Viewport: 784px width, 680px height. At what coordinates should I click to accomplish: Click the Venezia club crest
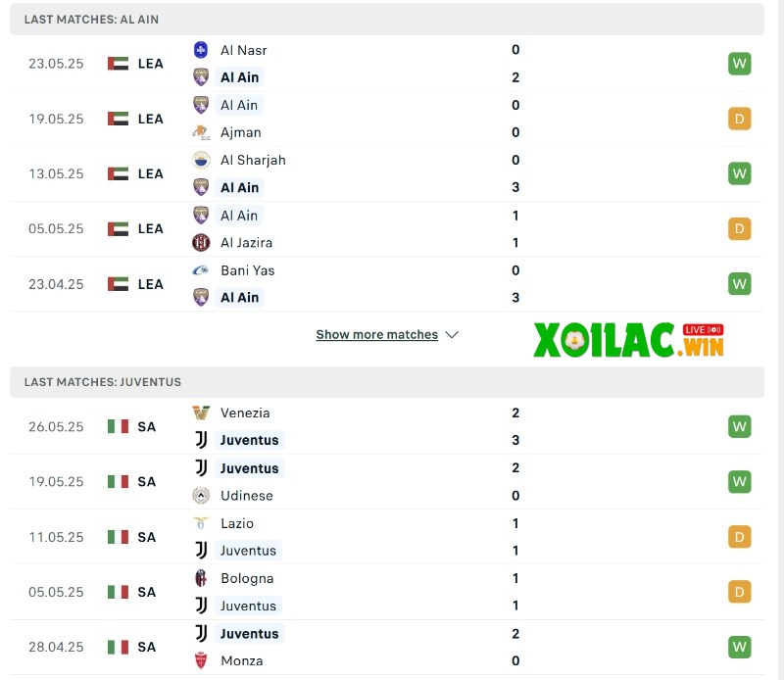point(201,413)
